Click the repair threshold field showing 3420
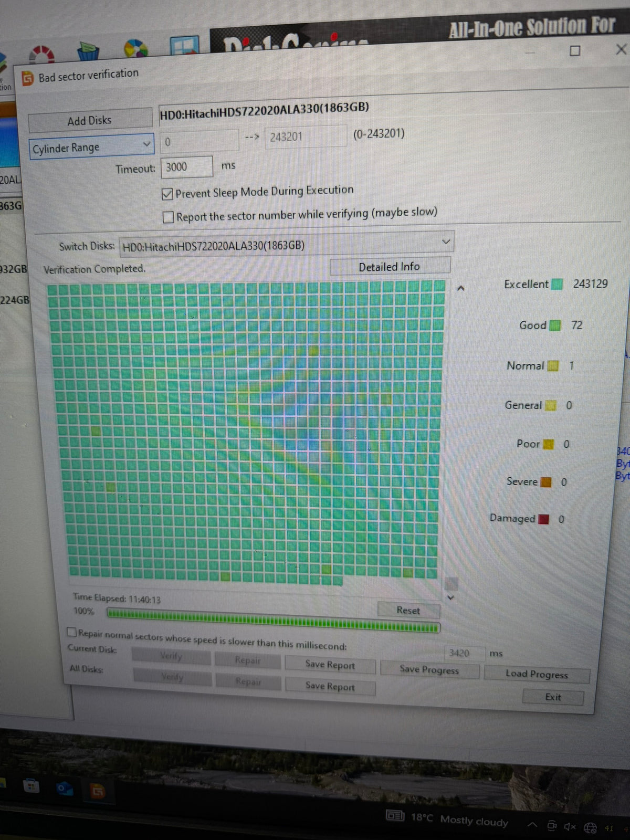630x840 pixels. 464,653
